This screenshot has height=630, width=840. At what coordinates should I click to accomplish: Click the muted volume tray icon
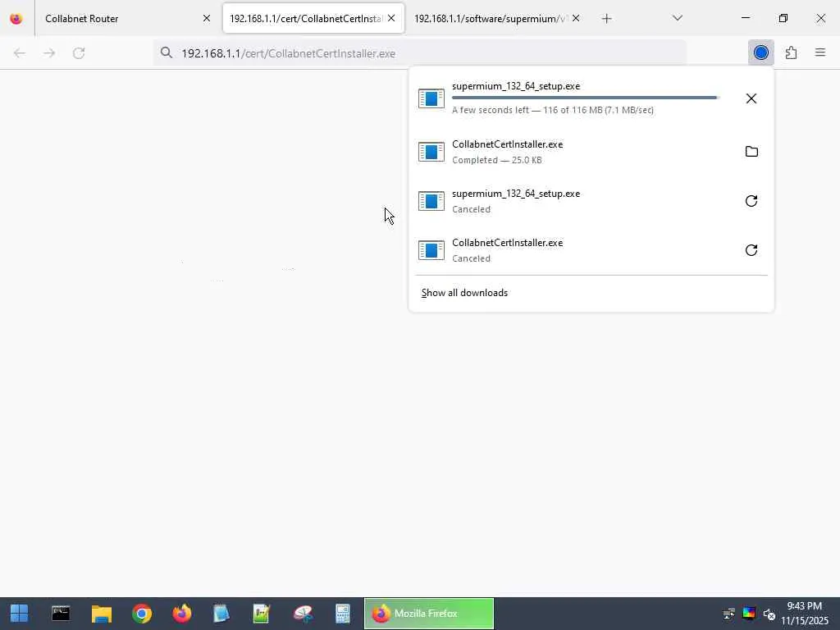pos(769,614)
